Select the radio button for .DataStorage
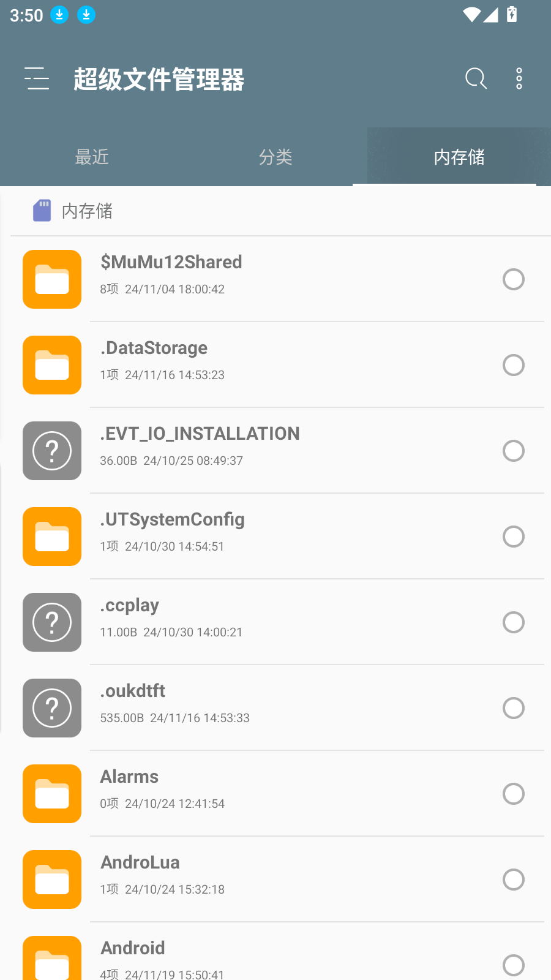 pos(514,365)
